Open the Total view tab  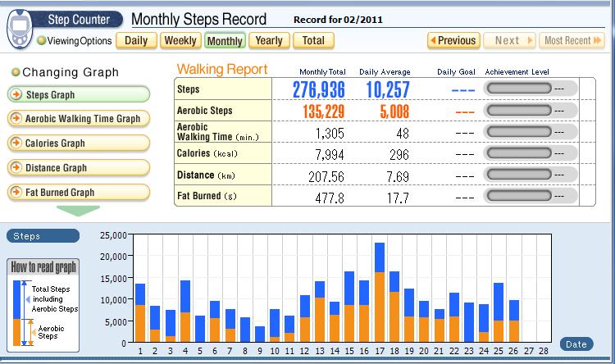[312, 40]
